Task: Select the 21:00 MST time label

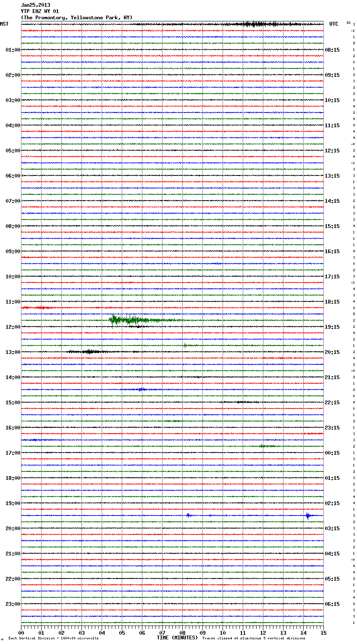Action: (x=13, y=554)
